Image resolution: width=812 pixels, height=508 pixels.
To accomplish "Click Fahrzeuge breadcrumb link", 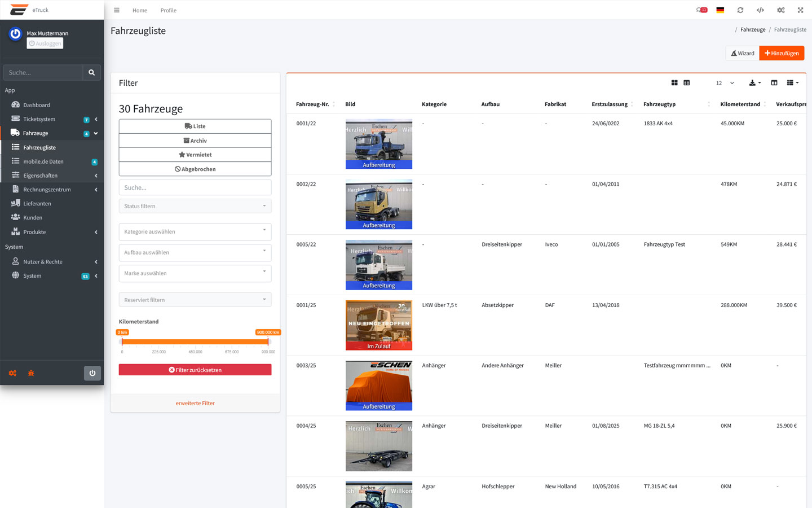I will 753,29.
